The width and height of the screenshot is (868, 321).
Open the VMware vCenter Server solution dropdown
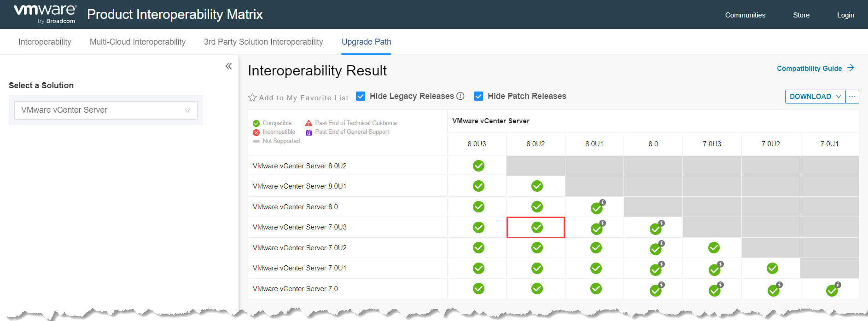point(106,110)
